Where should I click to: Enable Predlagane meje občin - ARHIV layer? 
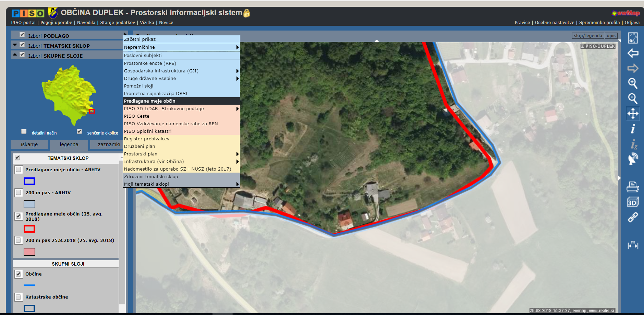click(x=19, y=170)
